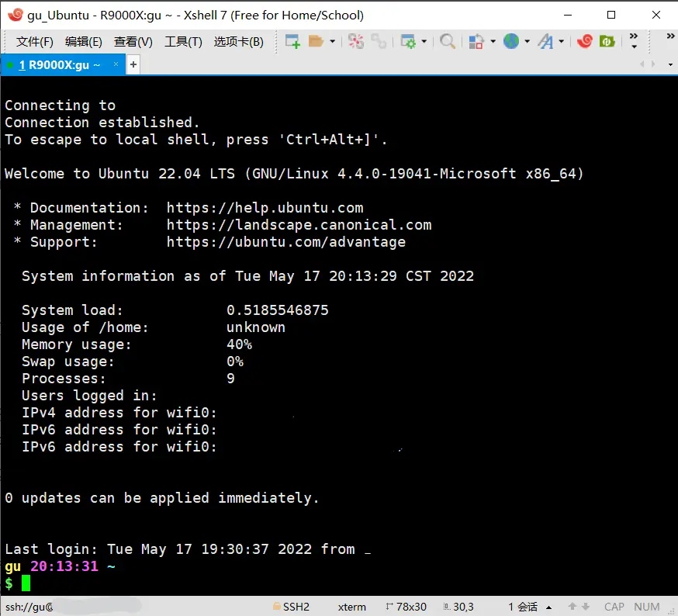
Task: Launch Xftp with the green icon
Action: [607, 41]
